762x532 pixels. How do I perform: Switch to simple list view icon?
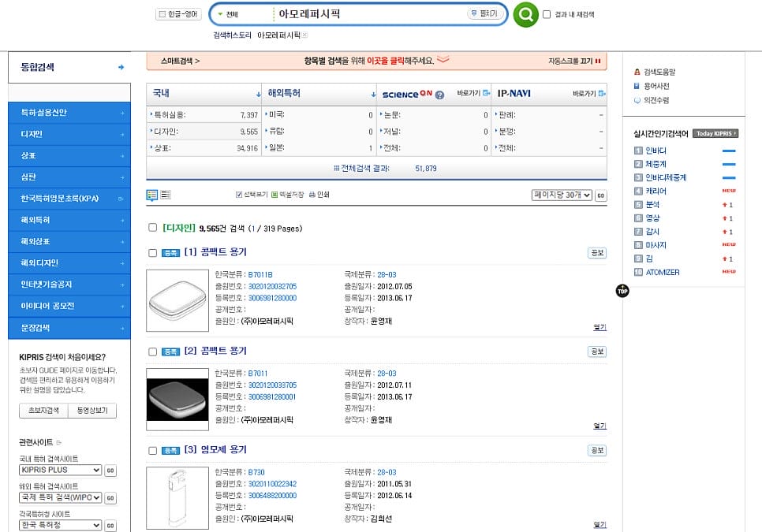coord(165,195)
